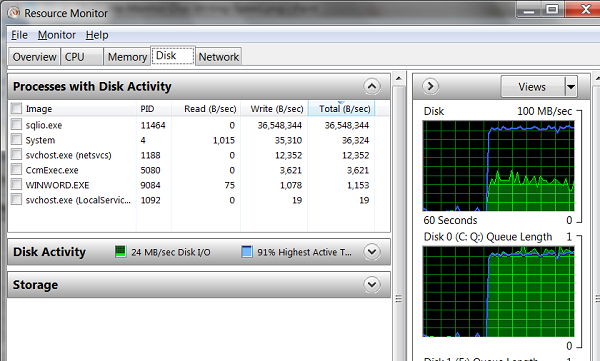Screen dimensions: 600x361
Task: Check the svchost.exe (LocalService) checkbox
Action: pos(16,199)
